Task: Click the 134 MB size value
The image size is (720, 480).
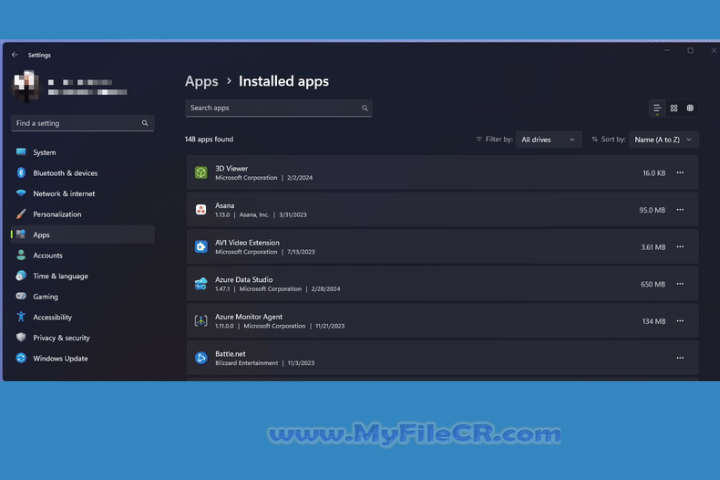Action: pyautogui.click(x=654, y=322)
